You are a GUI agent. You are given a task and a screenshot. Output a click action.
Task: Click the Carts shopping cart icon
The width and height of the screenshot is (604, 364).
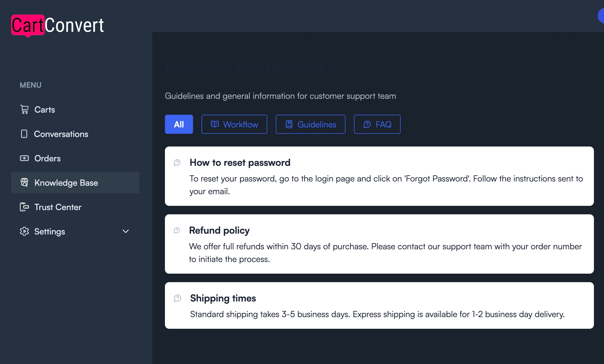coord(24,109)
